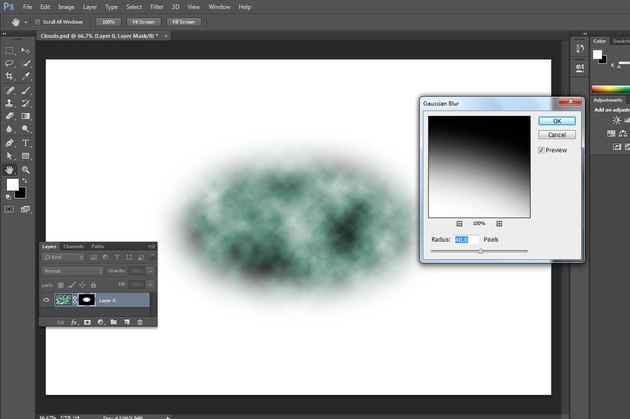Select the Dodge tool
This screenshot has height=419, width=630.
[26, 129]
